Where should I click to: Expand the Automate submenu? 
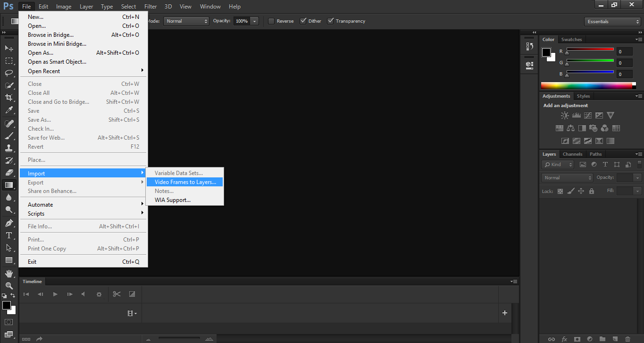pos(83,204)
